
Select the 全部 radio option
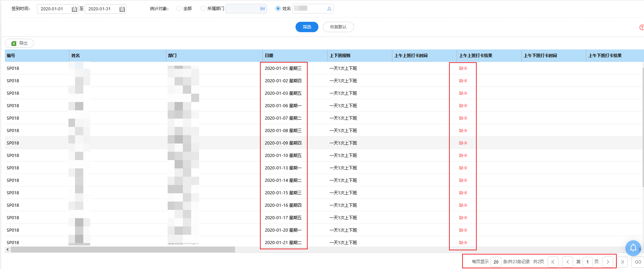[179, 9]
